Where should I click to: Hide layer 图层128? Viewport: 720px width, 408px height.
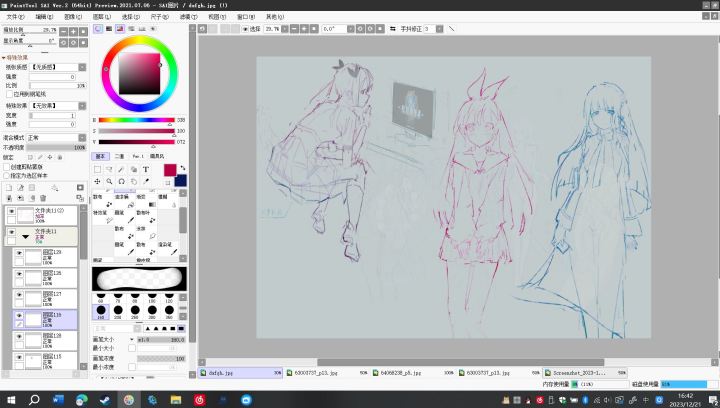(19, 336)
